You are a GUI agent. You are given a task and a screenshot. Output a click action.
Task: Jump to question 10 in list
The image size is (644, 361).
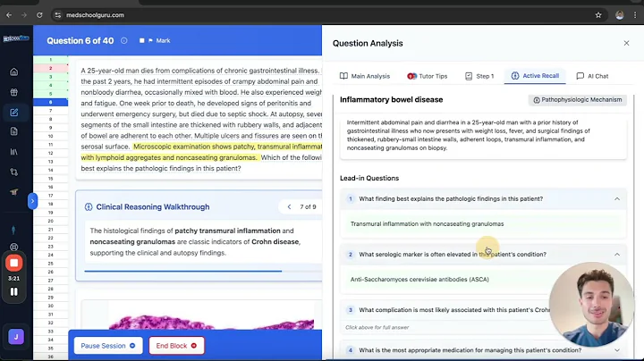(x=50, y=136)
